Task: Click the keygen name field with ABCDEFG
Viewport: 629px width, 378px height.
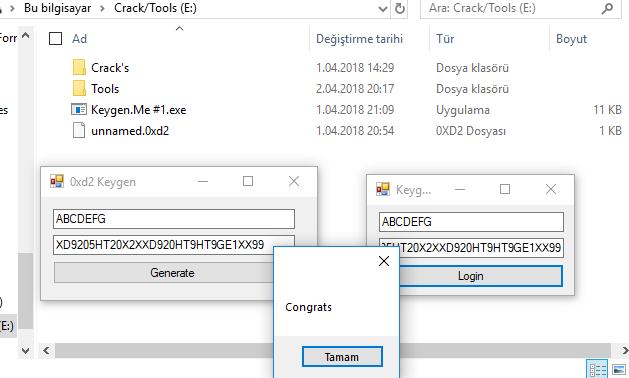Action: click(174, 219)
